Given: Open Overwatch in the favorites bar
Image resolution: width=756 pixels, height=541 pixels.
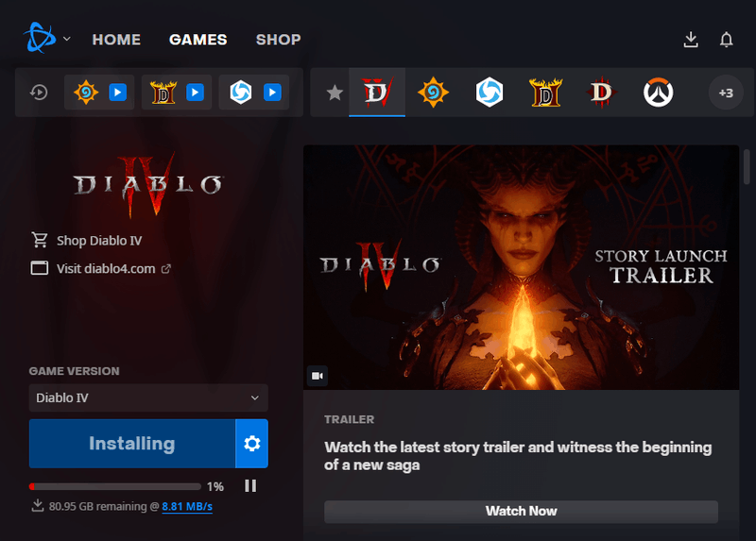Looking at the screenshot, I should point(658,92).
